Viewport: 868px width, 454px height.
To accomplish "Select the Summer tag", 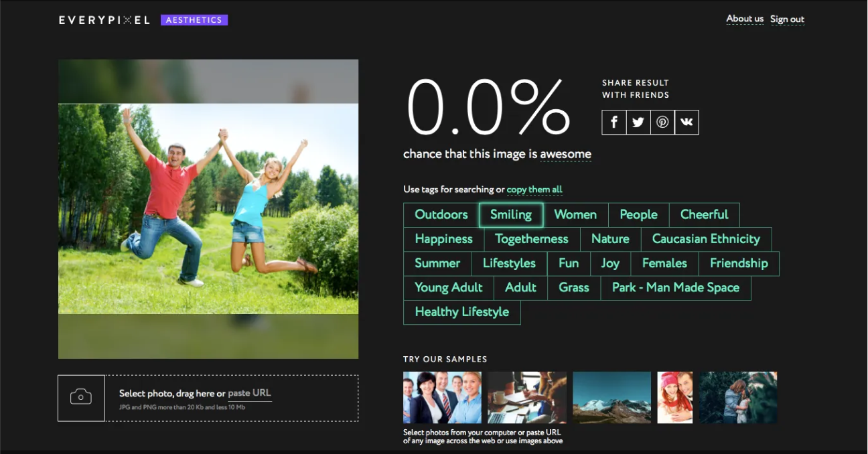I will [437, 263].
